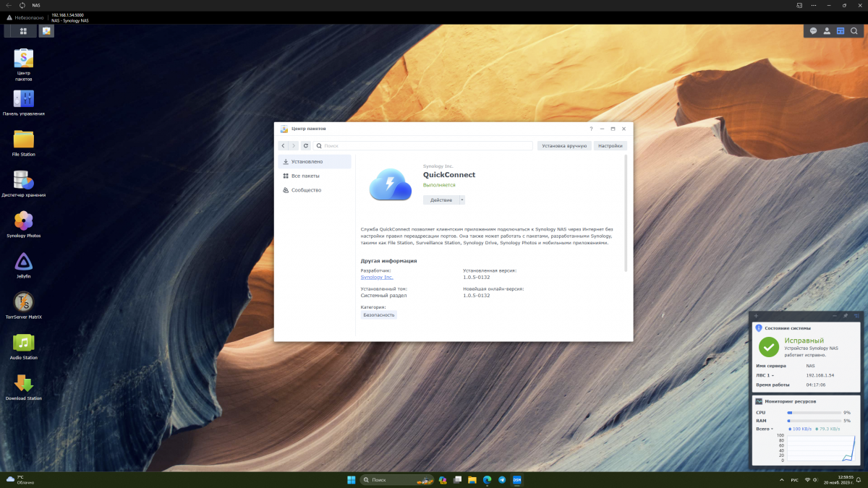Click the Безопасность category tag
Image resolution: width=868 pixels, height=488 pixels.
(379, 315)
